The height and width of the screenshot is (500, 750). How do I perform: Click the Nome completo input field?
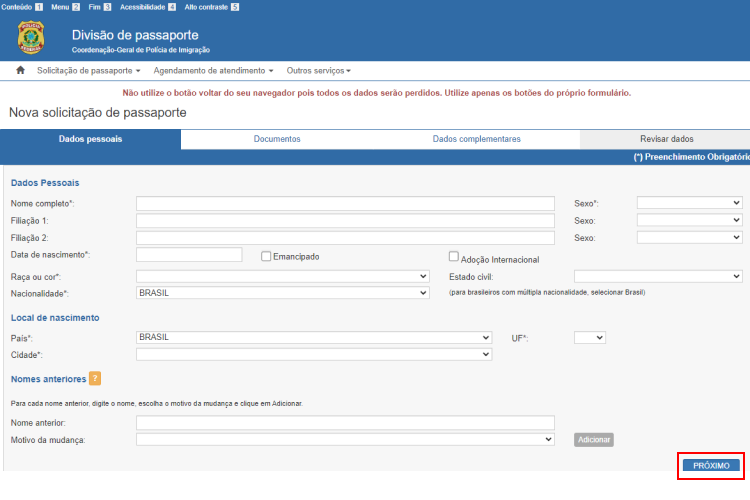click(345, 203)
